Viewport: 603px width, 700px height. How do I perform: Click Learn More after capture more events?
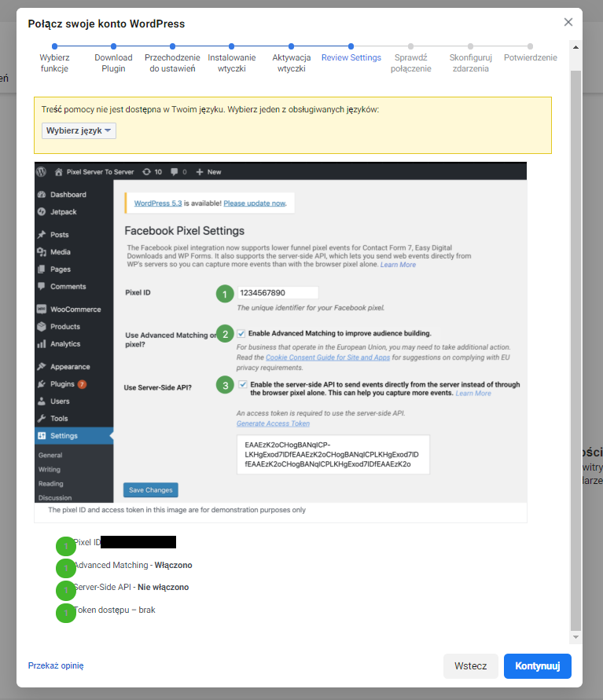tap(473, 394)
